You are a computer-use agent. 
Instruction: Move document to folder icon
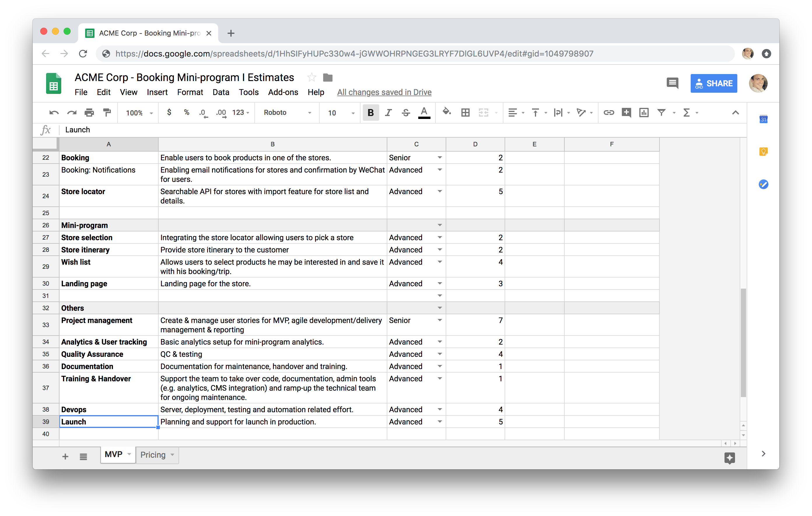tap(328, 78)
